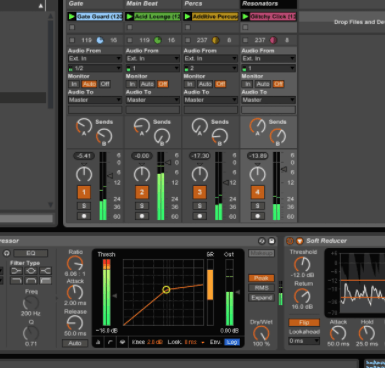The height and width of the screenshot is (368, 385).
Task: Toggle track 2 activator button
Action: coord(142,192)
